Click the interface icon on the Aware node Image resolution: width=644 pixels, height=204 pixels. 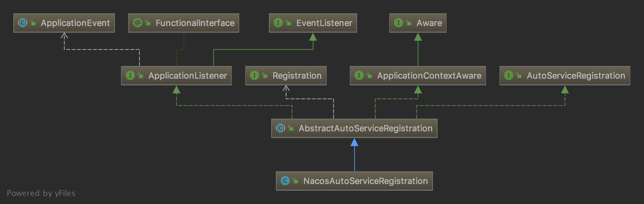pos(398,23)
